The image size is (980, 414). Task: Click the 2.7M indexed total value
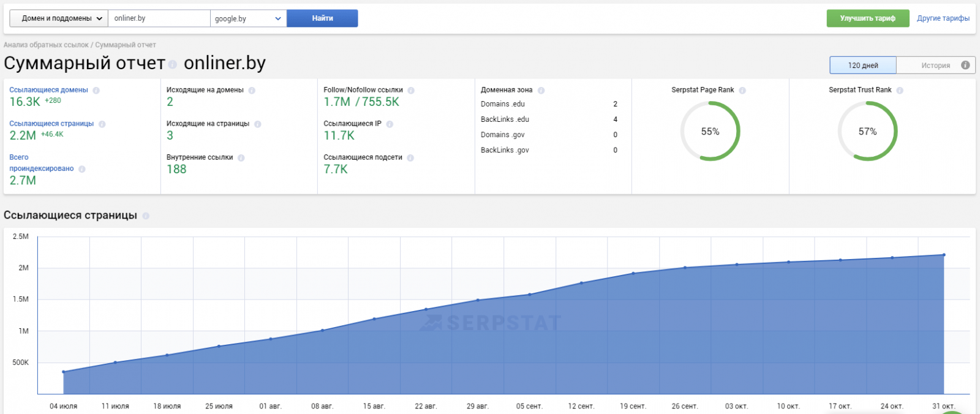coord(23,181)
